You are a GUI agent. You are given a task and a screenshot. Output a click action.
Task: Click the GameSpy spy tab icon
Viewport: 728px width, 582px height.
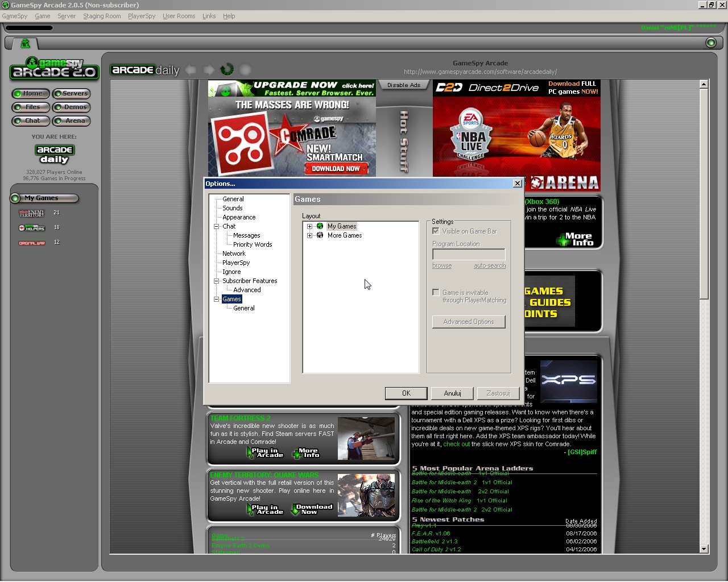[25, 43]
